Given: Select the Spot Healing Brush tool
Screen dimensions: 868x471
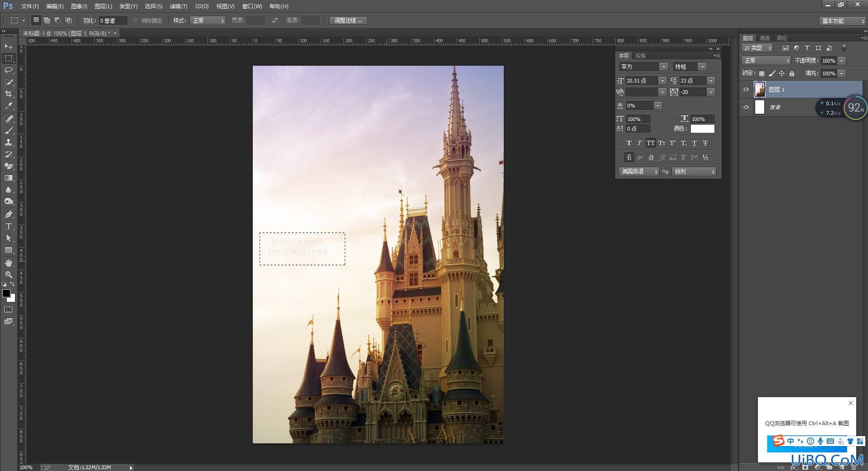Looking at the screenshot, I should coord(9,119).
